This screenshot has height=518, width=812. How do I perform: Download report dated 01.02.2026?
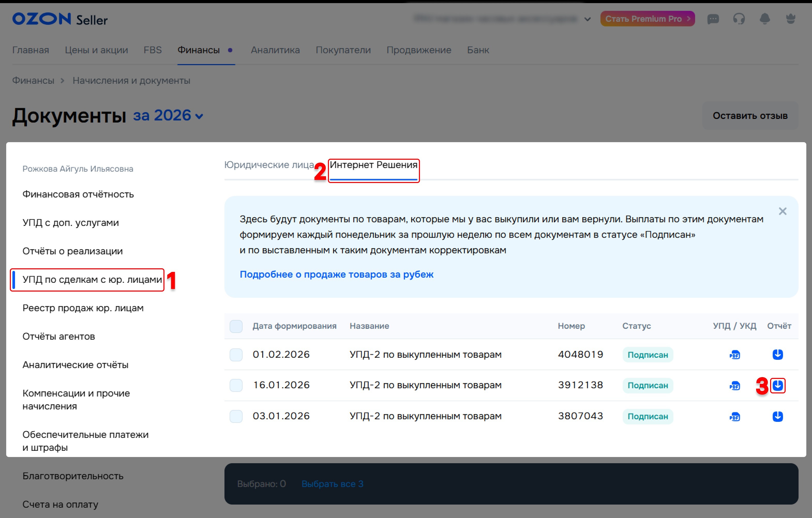click(x=777, y=355)
